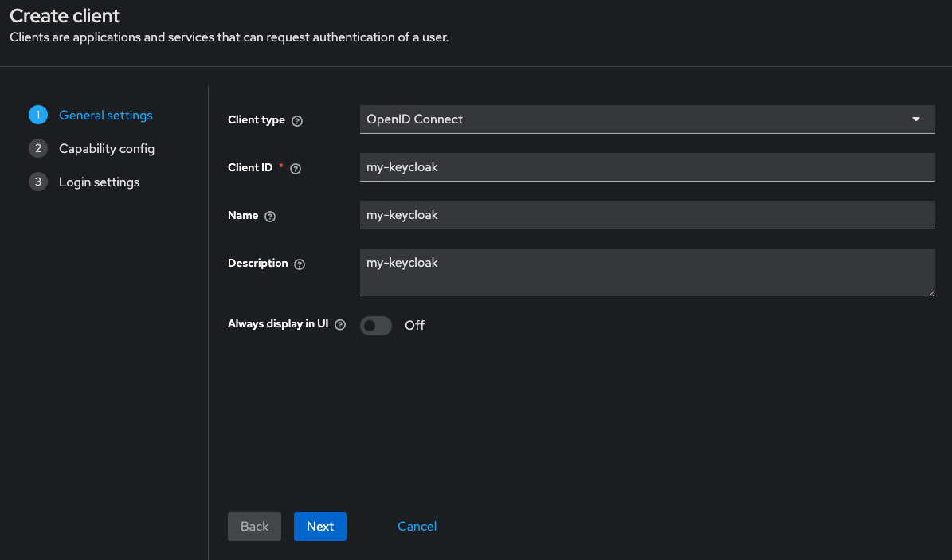Screen dimensions: 952x560
Task: Go to Login settings wizard step
Action: click(99, 182)
